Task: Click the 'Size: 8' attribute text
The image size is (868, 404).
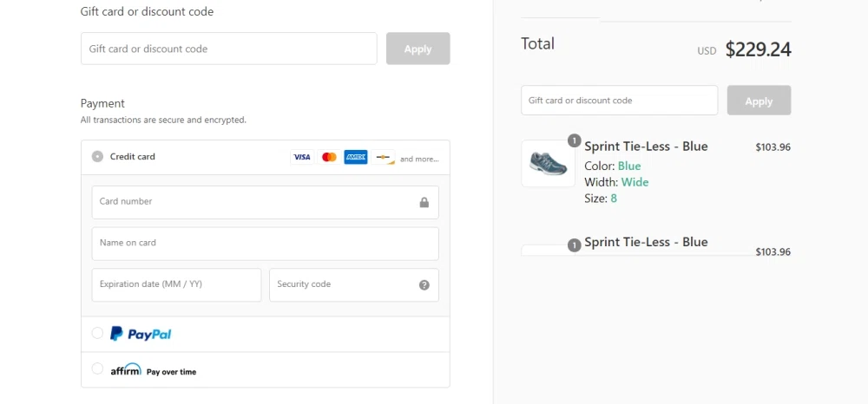Action: coord(601,199)
